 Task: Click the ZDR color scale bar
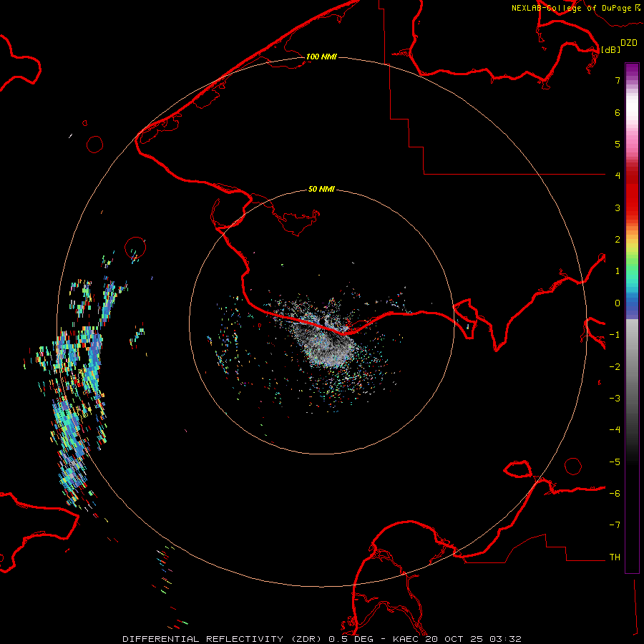pyautogui.click(x=632, y=318)
